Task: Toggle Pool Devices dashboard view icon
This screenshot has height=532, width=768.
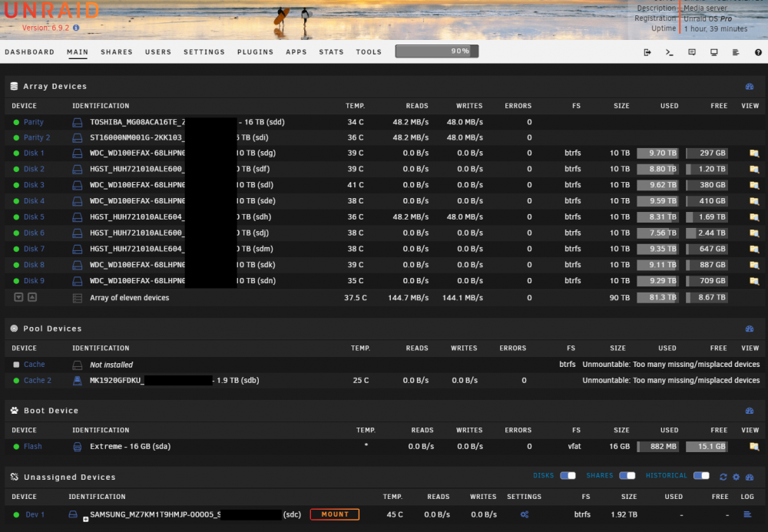Action: [x=750, y=329]
